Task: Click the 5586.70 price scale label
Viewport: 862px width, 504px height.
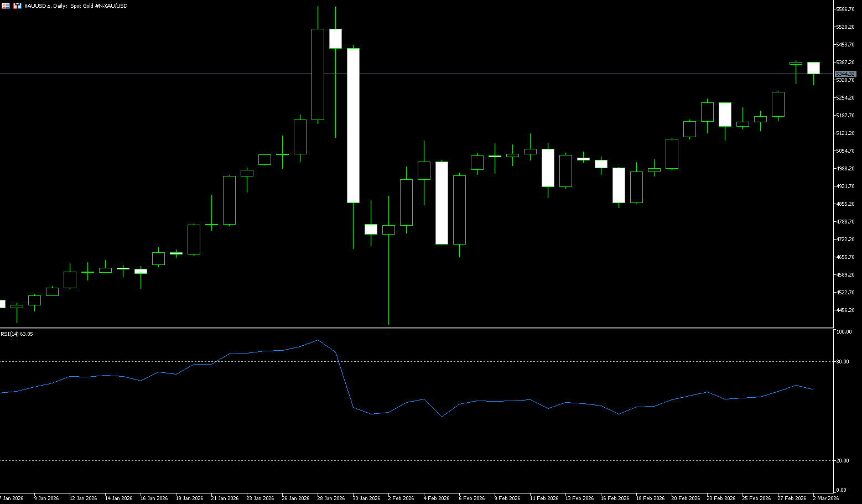Action: point(845,9)
